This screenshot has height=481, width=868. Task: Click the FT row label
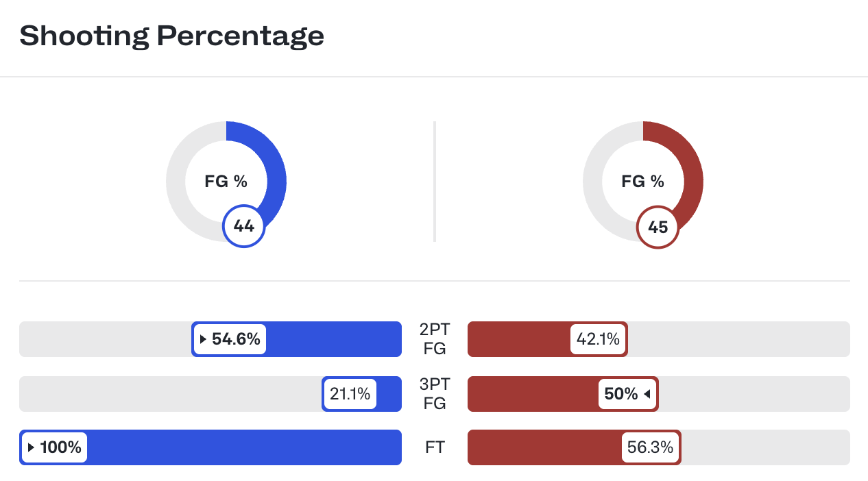[435, 447]
